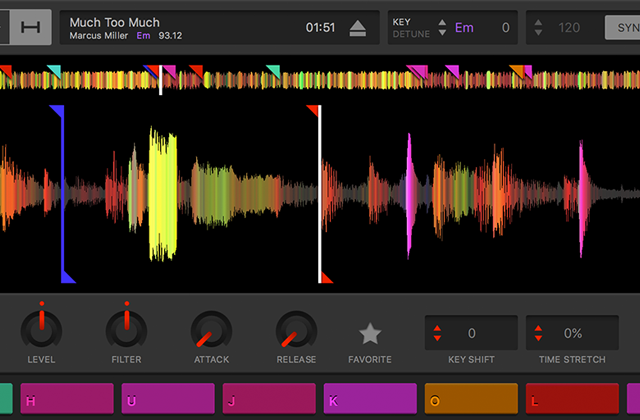Increase key with the KEY up arrow
Screen dimensions: 640x420
click(x=442, y=22)
